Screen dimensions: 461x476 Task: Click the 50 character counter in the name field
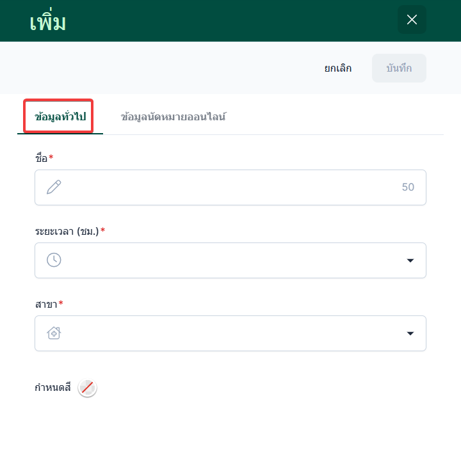(x=408, y=187)
